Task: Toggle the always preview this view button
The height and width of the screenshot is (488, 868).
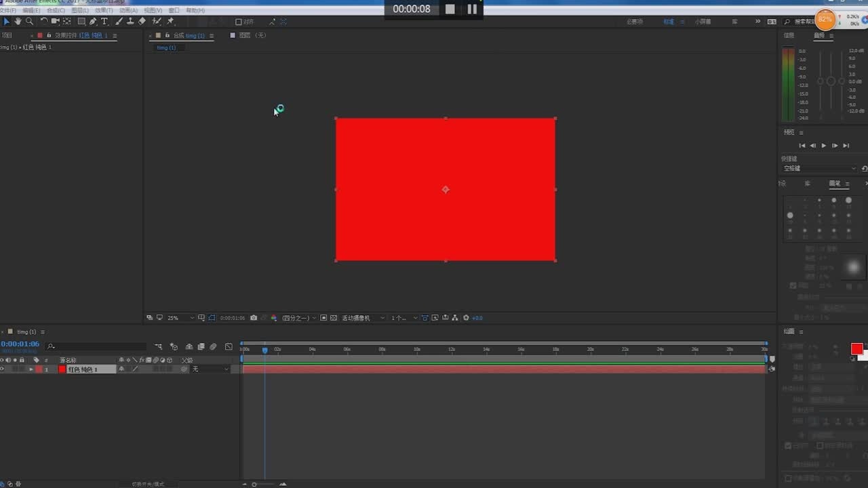Action: point(150,318)
